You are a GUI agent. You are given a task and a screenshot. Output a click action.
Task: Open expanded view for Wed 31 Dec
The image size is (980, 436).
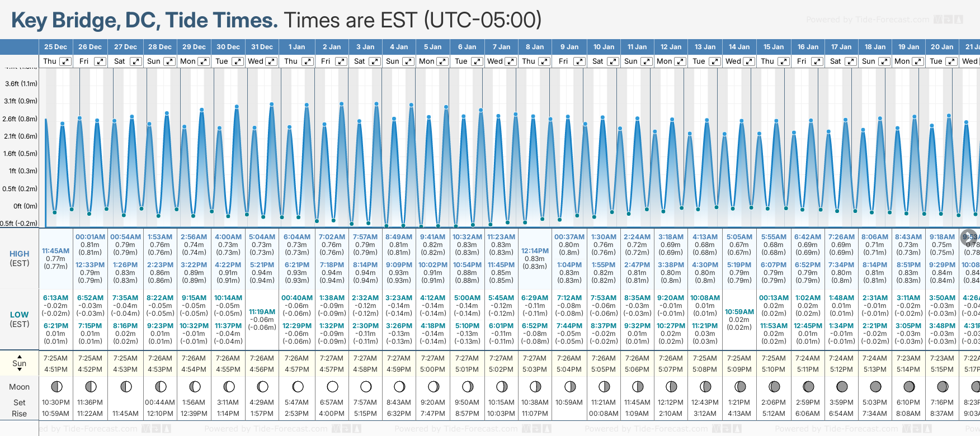pyautogui.click(x=271, y=61)
